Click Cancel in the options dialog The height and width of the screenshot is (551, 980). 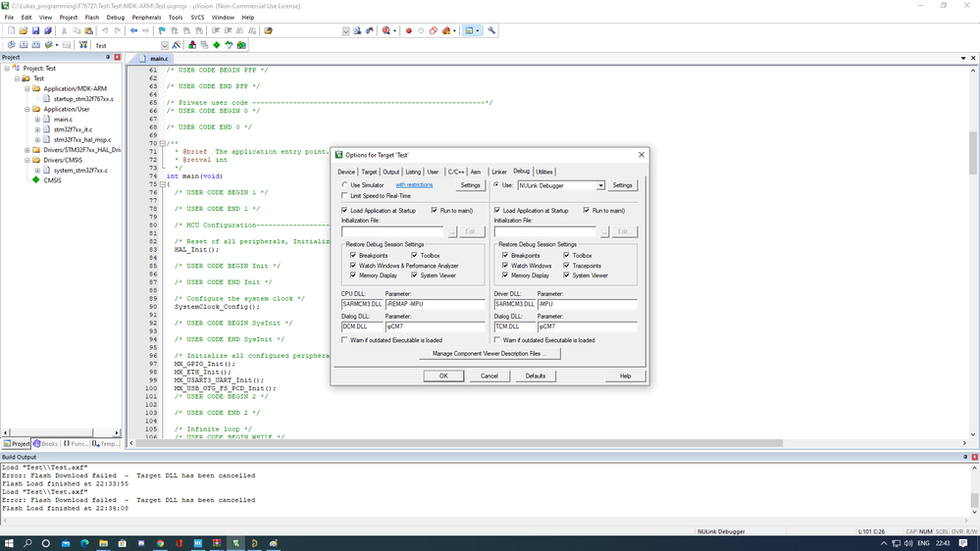point(490,376)
